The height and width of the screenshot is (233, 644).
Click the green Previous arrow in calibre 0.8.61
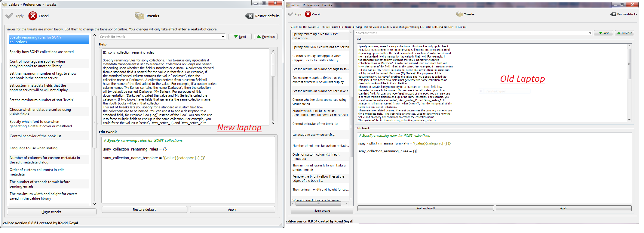tap(259, 37)
